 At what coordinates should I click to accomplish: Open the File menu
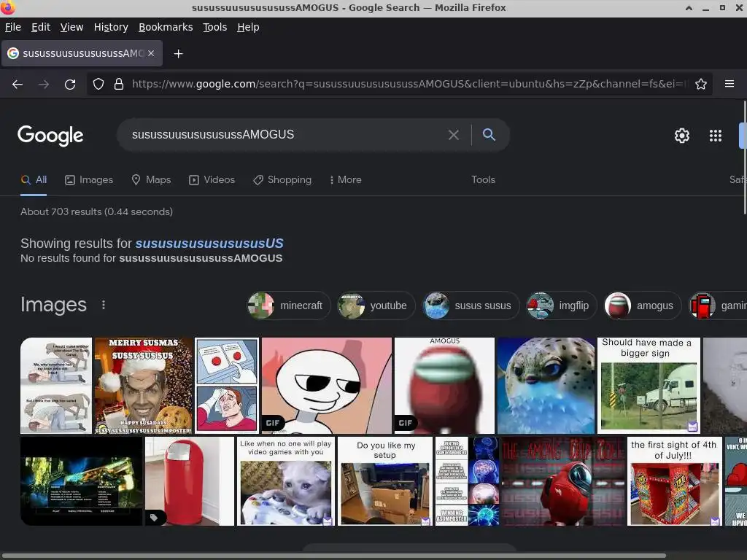coord(13,27)
